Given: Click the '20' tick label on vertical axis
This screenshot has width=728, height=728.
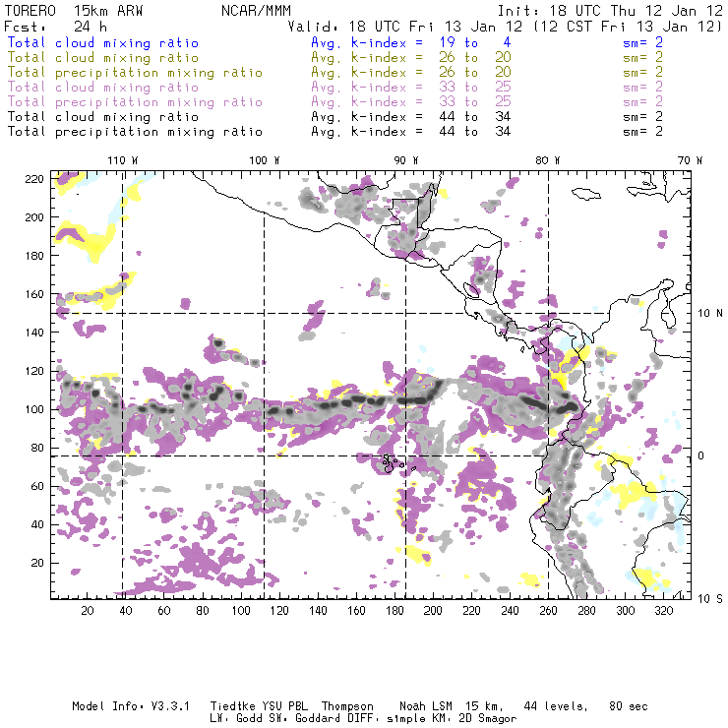Looking at the screenshot, I should click(37, 563).
